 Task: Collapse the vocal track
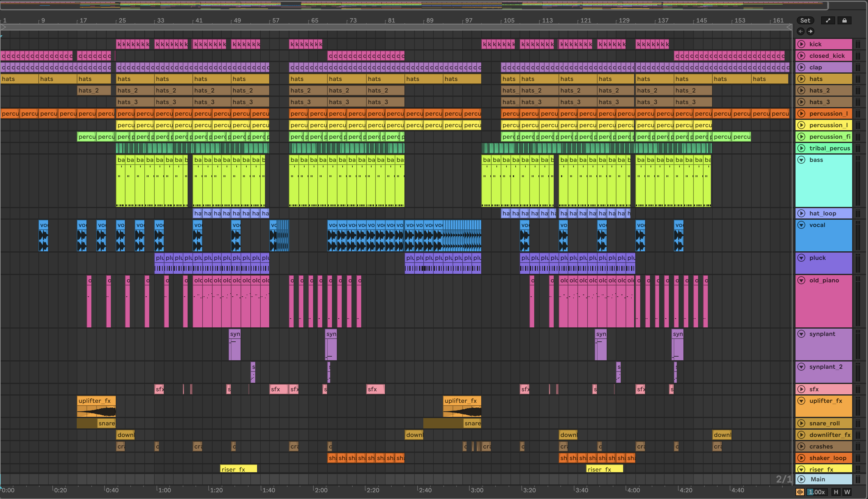802,225
